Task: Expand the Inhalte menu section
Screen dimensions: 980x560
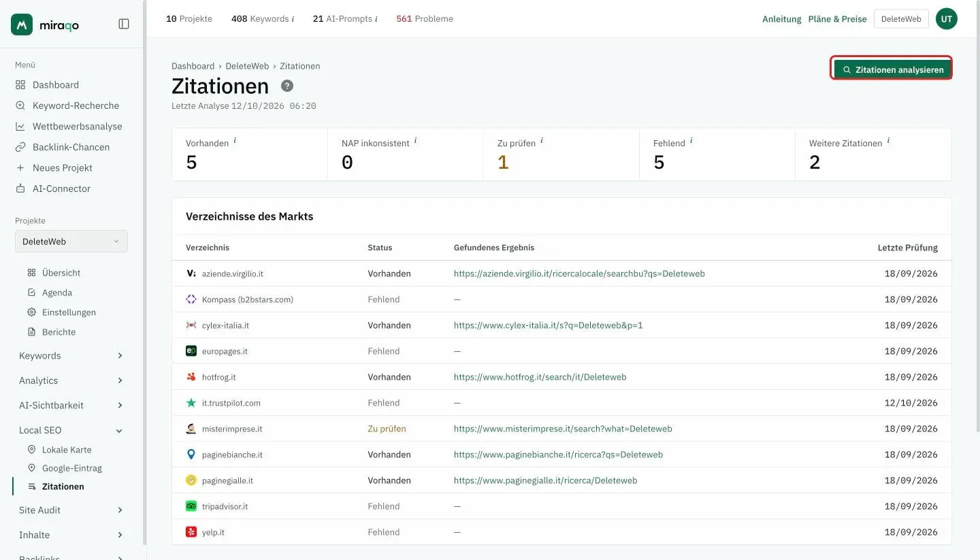Action: click(x=71, y=535)
